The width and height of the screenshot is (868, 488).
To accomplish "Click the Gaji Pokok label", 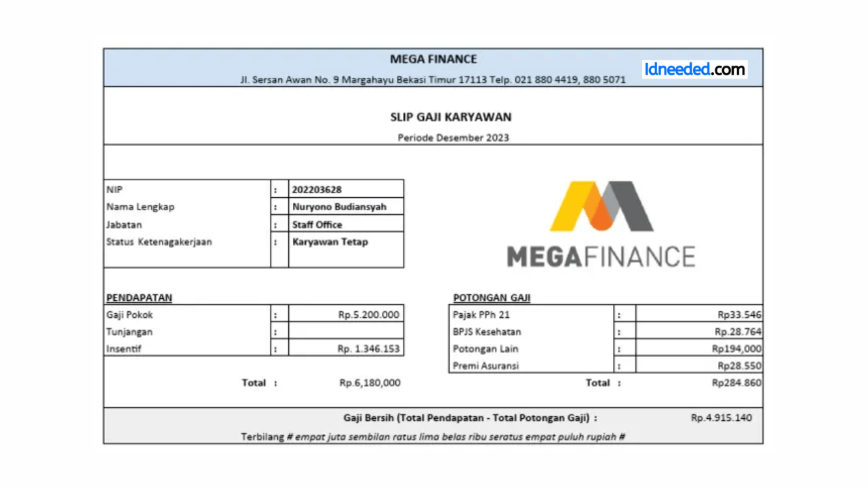I will pyautogui.click(x=130, y=314).
